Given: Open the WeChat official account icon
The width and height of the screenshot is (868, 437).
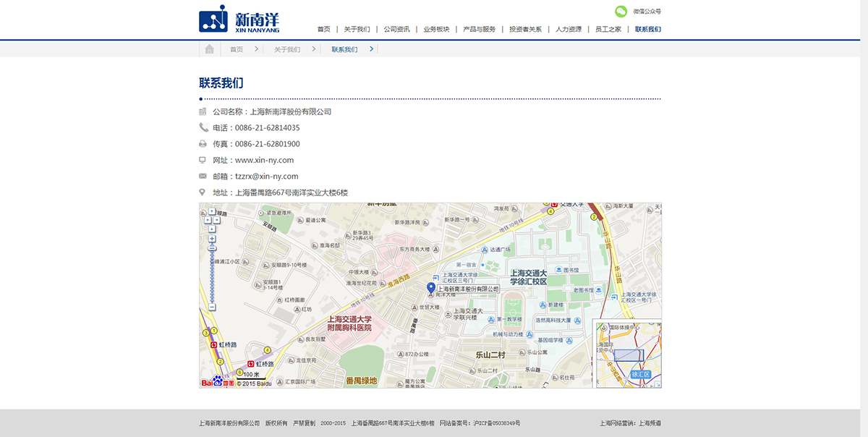Looking at the screenshot, I should point(621,12).
